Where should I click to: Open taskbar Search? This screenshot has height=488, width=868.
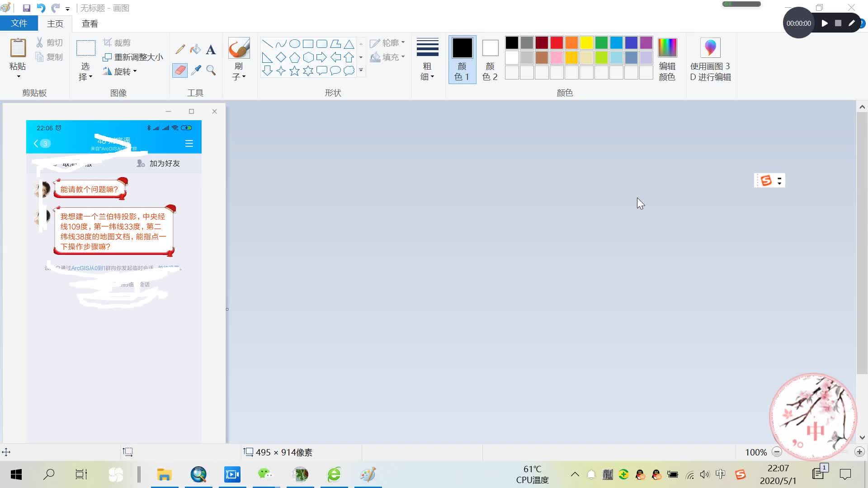point(49,474)
